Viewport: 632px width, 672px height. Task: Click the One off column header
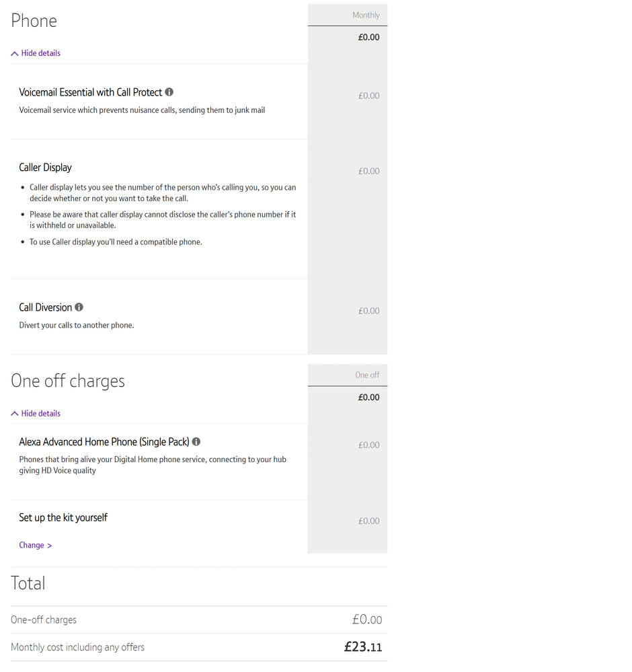367,375
